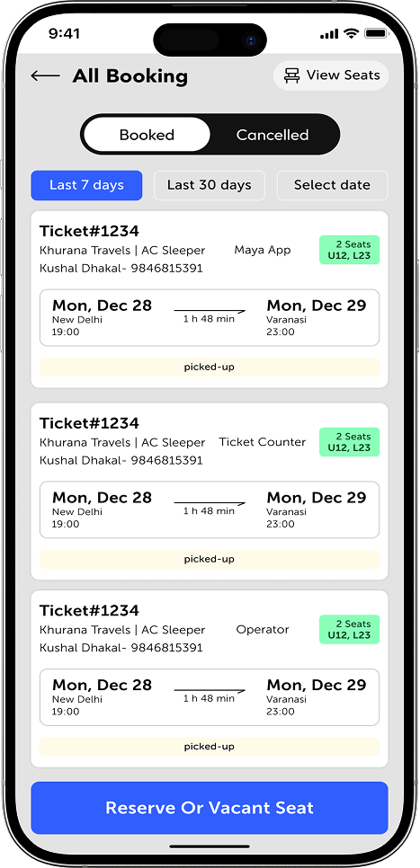Click the route arrow in the Operator ticket
The image size is (420, 868).
coord(210,691)
